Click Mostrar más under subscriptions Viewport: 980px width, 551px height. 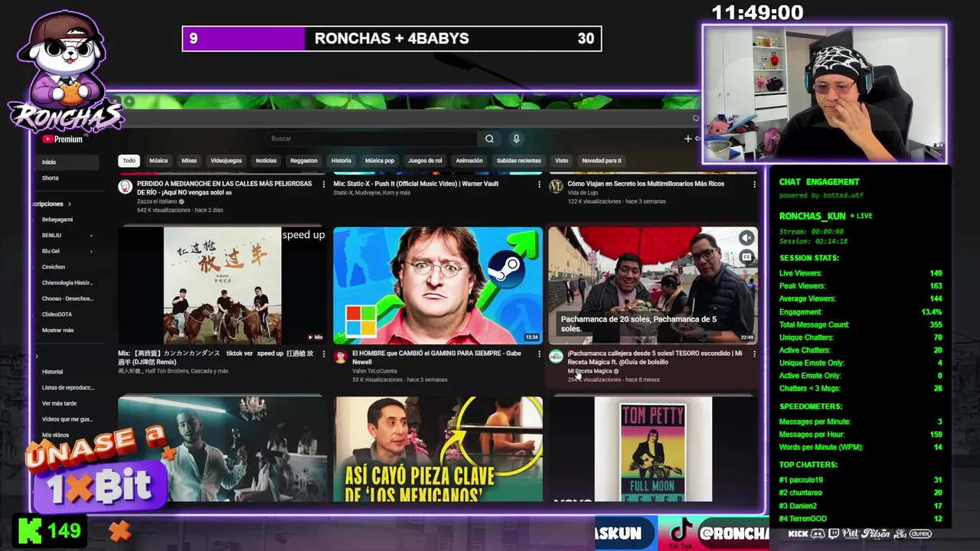(58, 330)
